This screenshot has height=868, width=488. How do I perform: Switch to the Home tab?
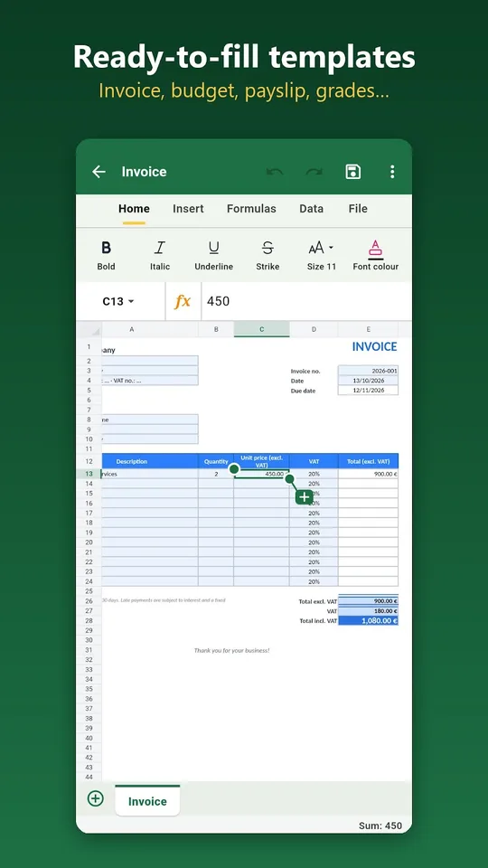tap(134, 209)
